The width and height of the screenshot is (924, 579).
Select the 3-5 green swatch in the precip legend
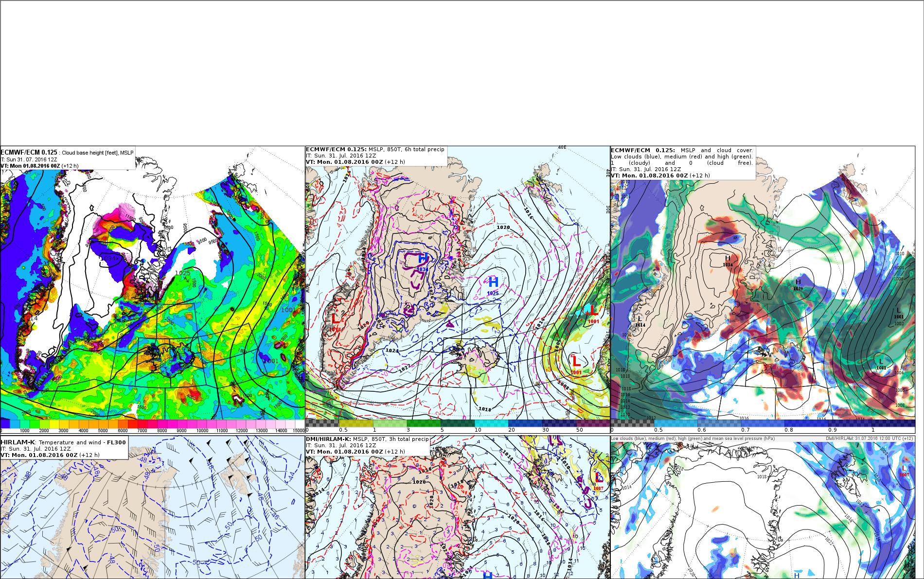coord(424,423)
